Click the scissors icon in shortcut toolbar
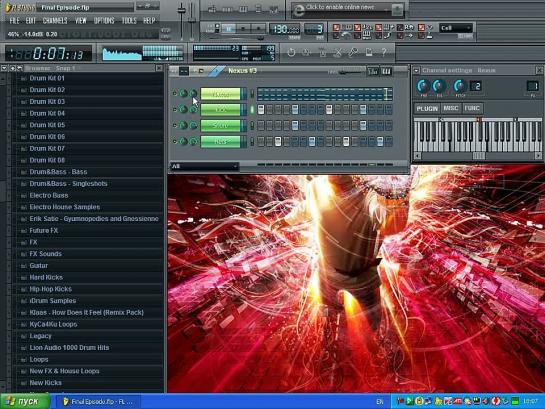This screenshot has height=409, width=545. (x=337, y=52)
